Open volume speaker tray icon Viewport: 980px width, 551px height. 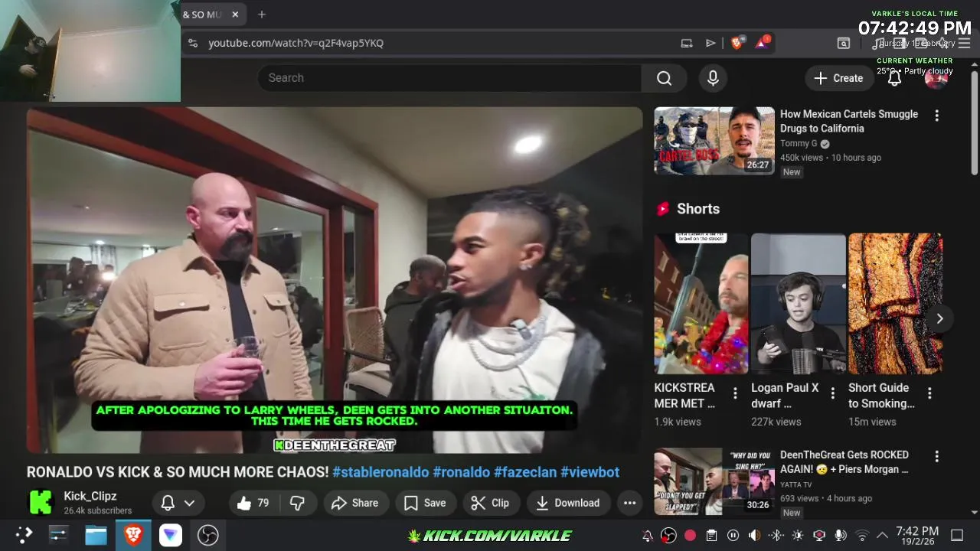[754, 536]
